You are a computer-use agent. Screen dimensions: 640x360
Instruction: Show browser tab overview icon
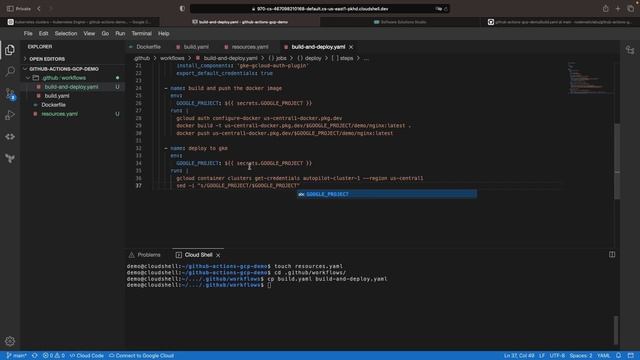tap(631, 9)
